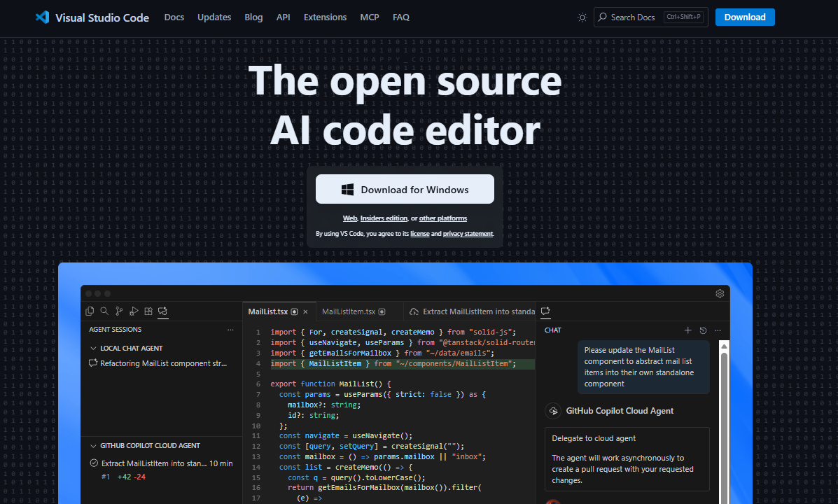Screen dimensions: 838x504
Task: Click the cloud icon on the Extract MailListItem tab
Action: [414, 311]
